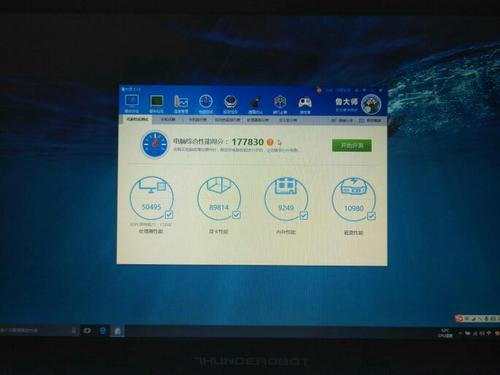Viewport: 500px width, 375px height.
Task: Click the share link in the tab bar
Action: tap(342, 120)
